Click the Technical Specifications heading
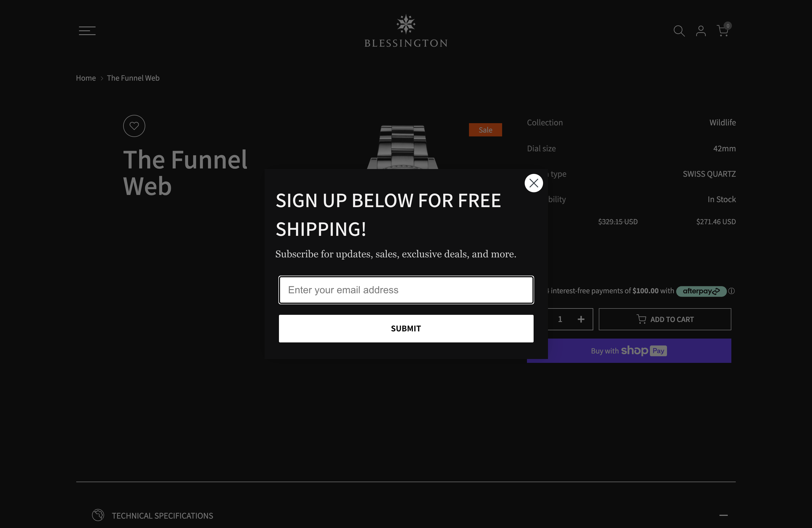Viewport: 812px width, 528px height. click(x=162, y=515)
